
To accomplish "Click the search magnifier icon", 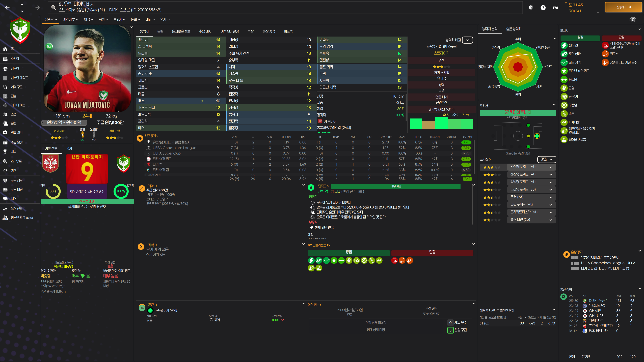I will 53,7.
